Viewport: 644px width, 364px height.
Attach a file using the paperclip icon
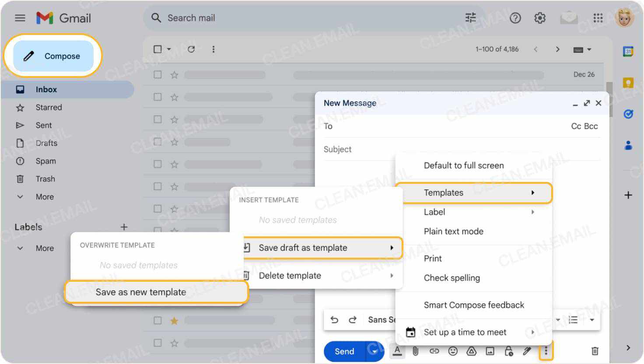click(x=415, y=351)
